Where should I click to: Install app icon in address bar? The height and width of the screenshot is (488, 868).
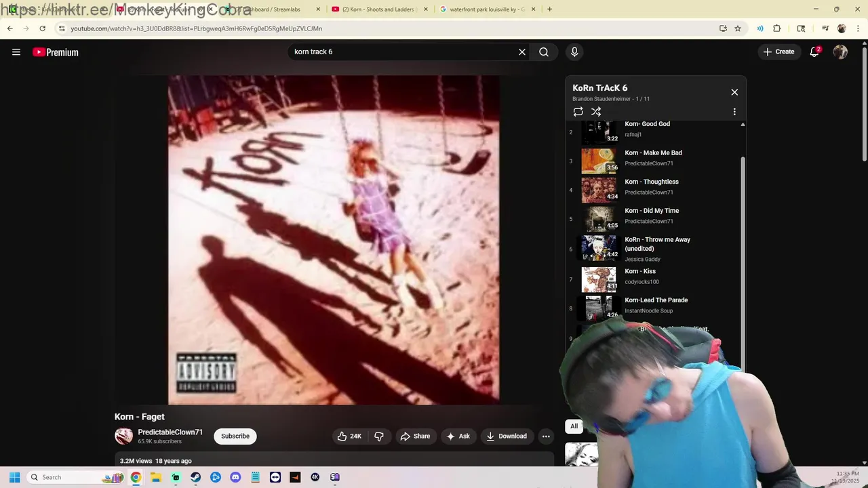(x=723, y=28)
